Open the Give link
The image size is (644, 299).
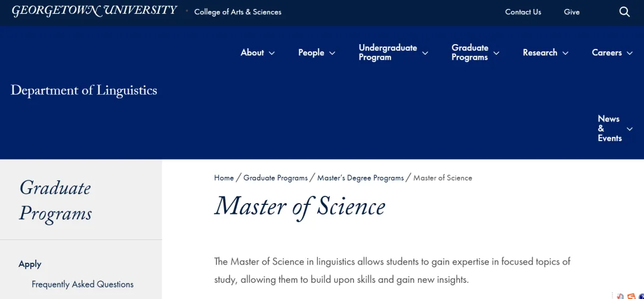click(x=572, y=12)
